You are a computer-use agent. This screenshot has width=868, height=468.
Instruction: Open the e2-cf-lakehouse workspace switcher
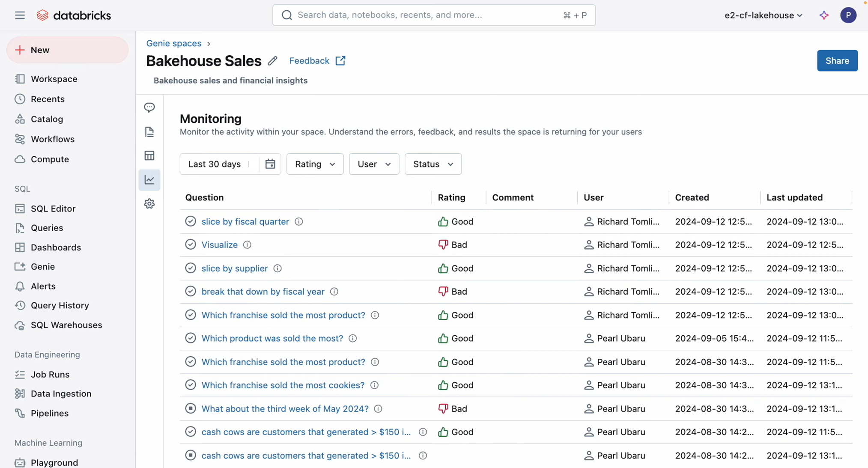(763, 15)
